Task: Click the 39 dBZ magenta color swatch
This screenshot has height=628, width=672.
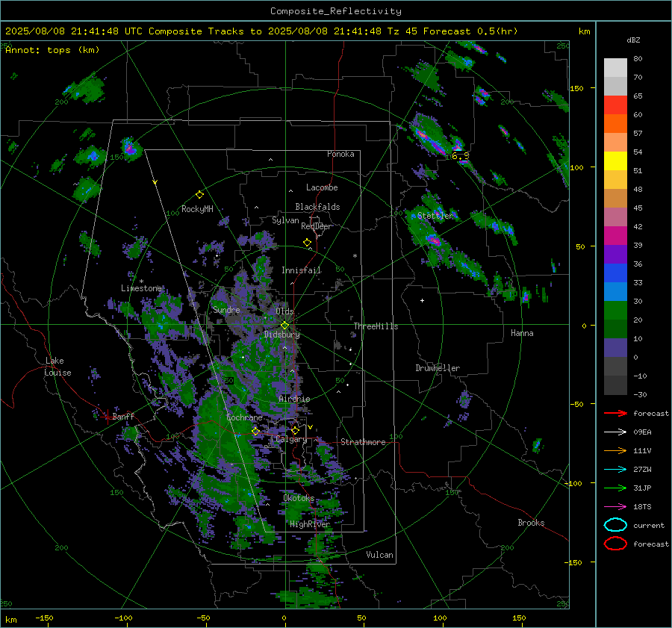Action: pyautogui.click(x=615, y=236)
